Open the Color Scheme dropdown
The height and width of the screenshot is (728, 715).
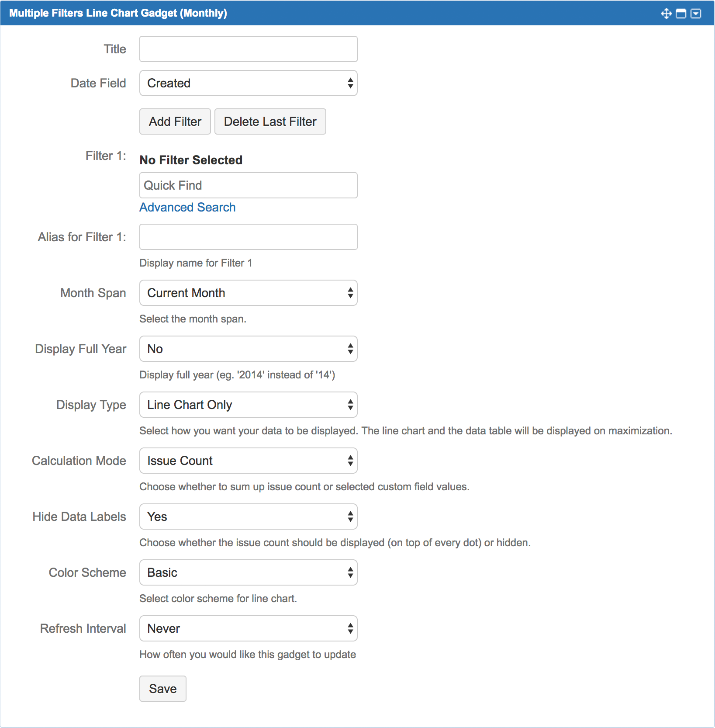click(248, 572)
